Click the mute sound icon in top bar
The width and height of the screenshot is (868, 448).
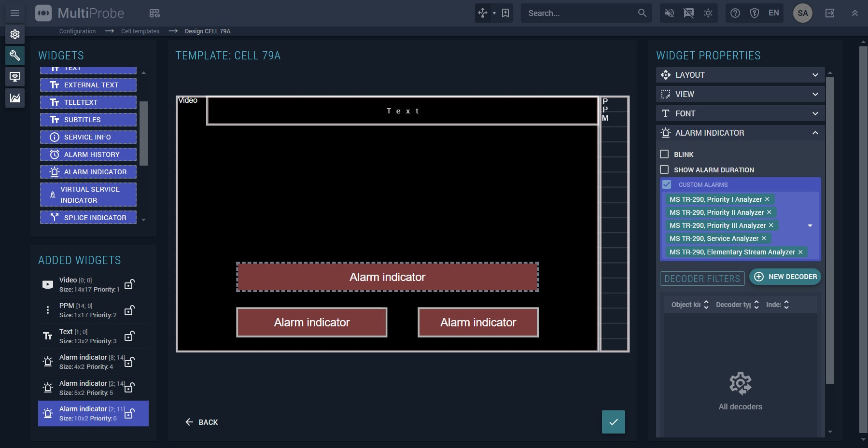click(x=669, y=13)
